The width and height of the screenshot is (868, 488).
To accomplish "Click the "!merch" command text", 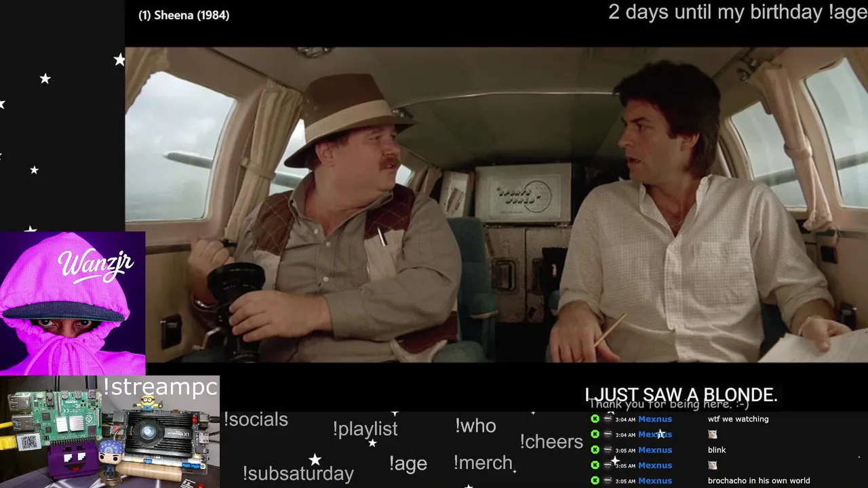I will point(483,463).
